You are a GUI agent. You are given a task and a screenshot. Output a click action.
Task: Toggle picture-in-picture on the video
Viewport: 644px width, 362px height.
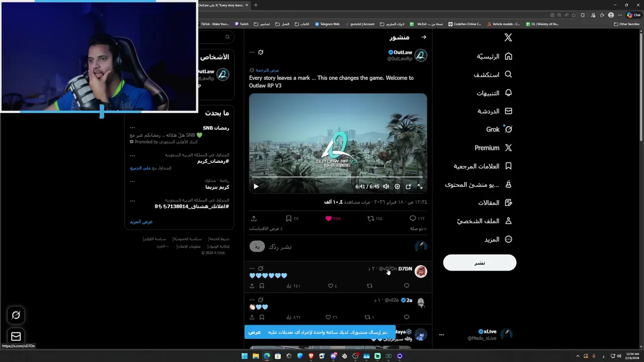coord(409,187)
